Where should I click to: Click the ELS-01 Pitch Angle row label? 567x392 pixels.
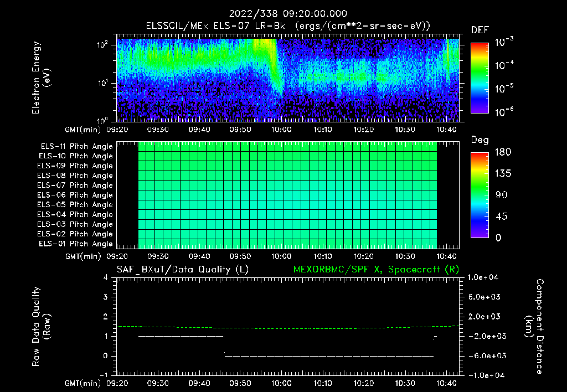pyautogui.click(x=75, y=244)
